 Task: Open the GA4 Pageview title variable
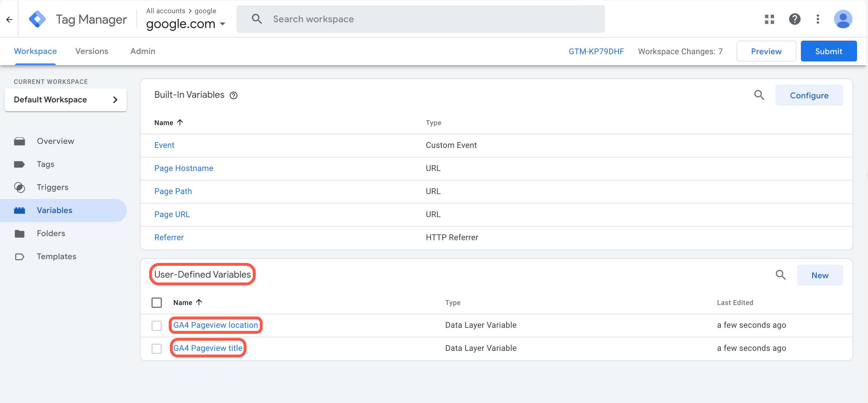(208, 348)
